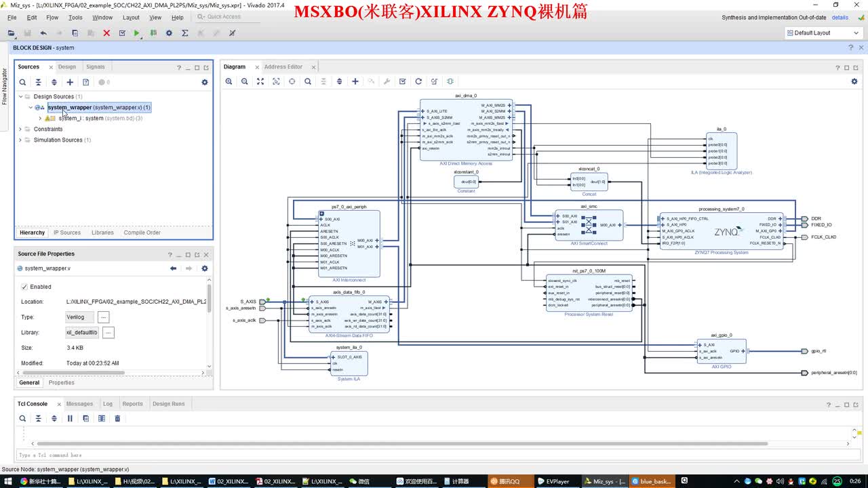The image size is (868, 488).
Task: Click the red X delete toolbar icon
Action: 106,33
